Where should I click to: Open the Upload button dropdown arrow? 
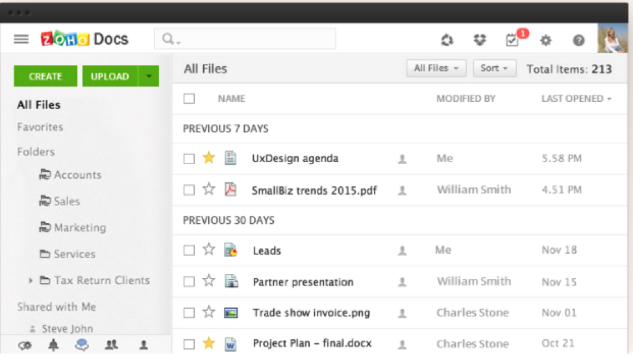tap(149, 76)
